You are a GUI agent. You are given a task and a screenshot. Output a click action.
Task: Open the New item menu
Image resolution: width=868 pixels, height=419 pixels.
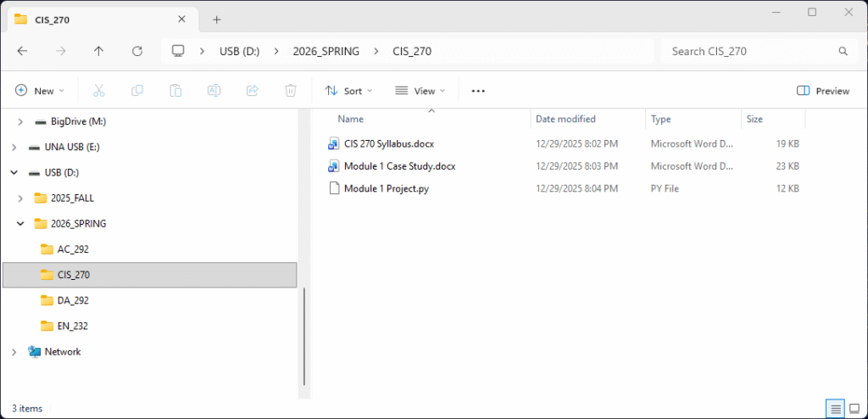tap(40, 91)
